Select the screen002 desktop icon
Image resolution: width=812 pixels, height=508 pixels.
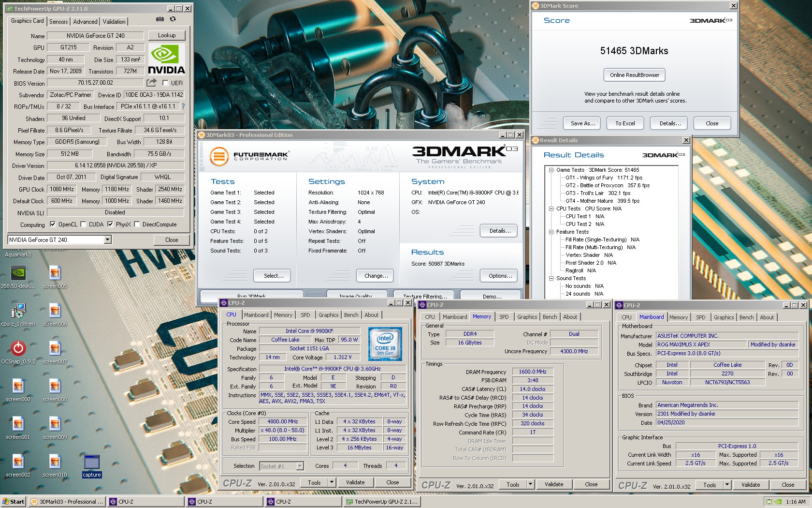(x=18, y=465)
